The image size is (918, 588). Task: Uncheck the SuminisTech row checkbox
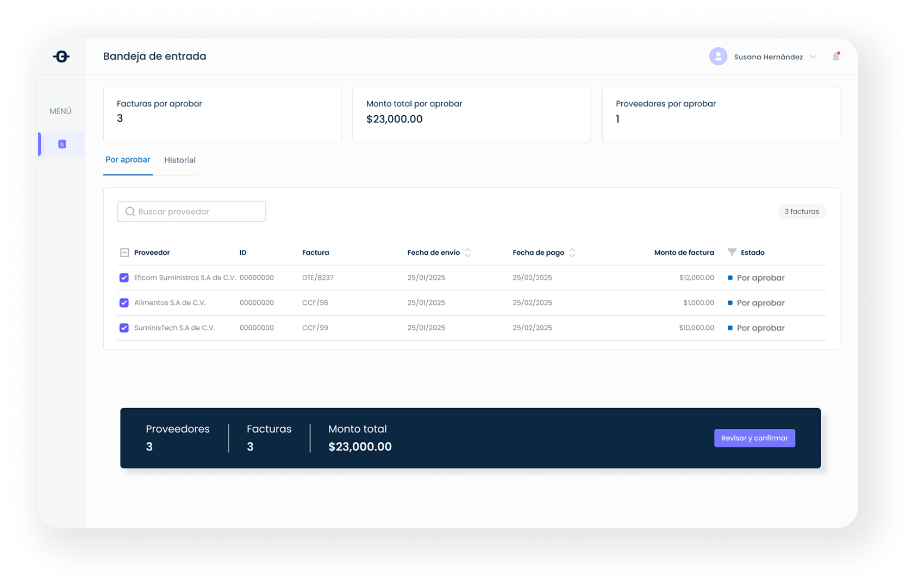pyautogui.click(x=124, y=328)
